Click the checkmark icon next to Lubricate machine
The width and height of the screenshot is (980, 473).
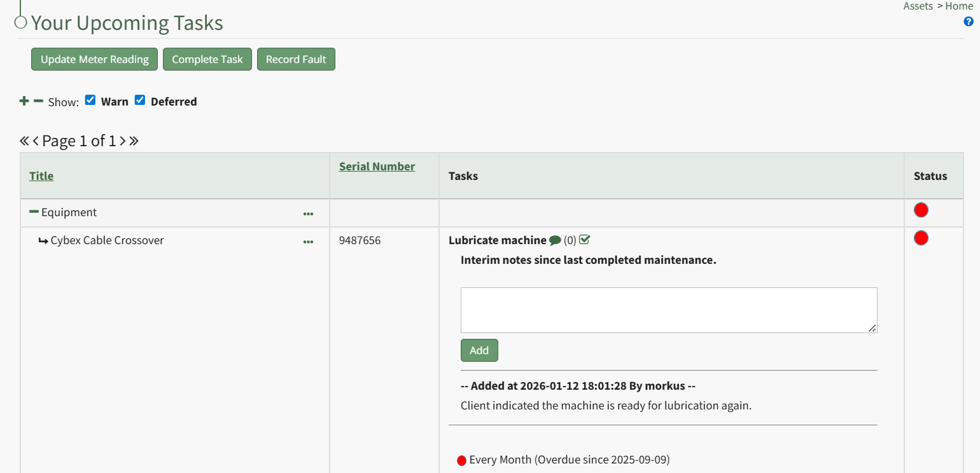[585, 240]
